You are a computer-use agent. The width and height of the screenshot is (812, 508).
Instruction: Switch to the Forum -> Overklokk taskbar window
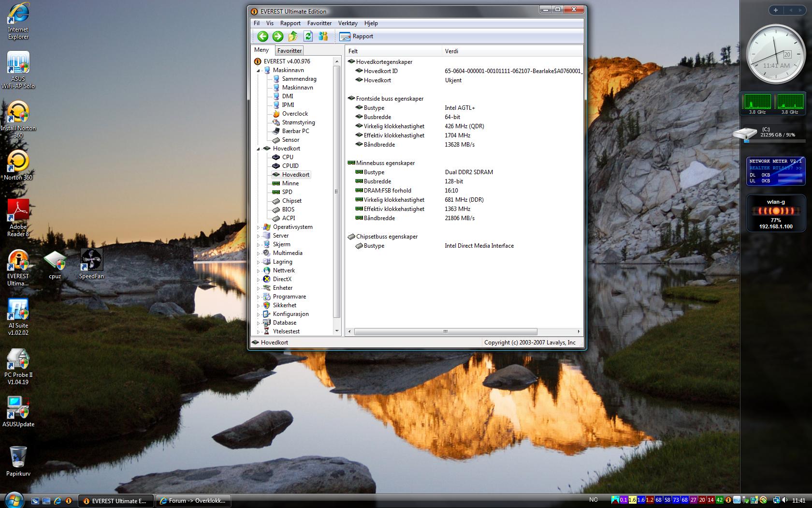click(x=193, y=501)
